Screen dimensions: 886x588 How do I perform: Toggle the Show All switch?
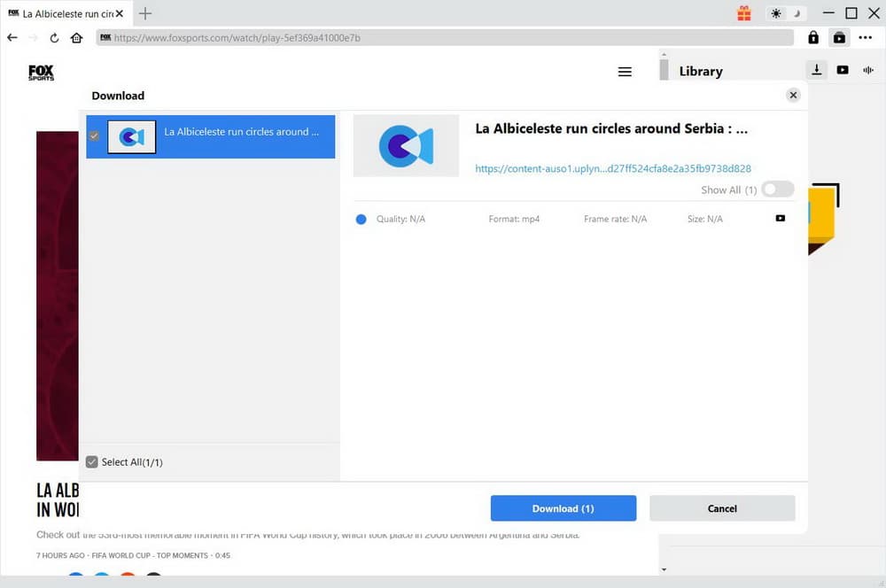[x=777, y=190]
